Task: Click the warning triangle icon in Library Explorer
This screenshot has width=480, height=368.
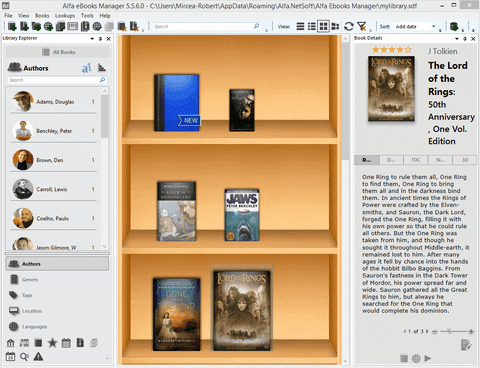Action: [x=38, y=357]
